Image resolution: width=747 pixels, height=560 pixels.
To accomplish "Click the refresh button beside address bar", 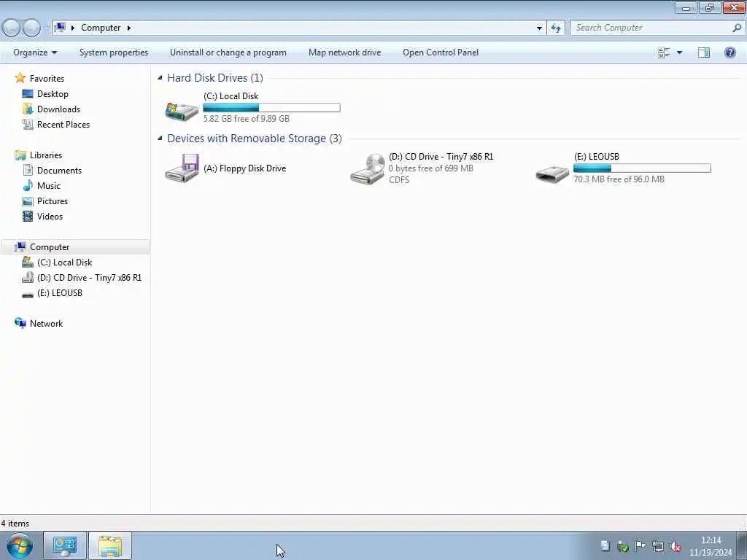I will pyautogui.click(x=556, y=28).
